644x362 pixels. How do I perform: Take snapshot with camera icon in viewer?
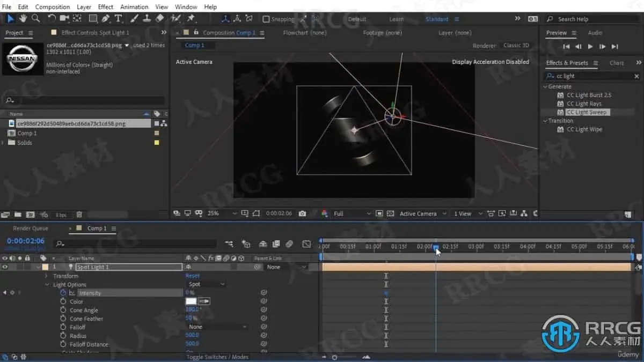click(x=302, y=213)
